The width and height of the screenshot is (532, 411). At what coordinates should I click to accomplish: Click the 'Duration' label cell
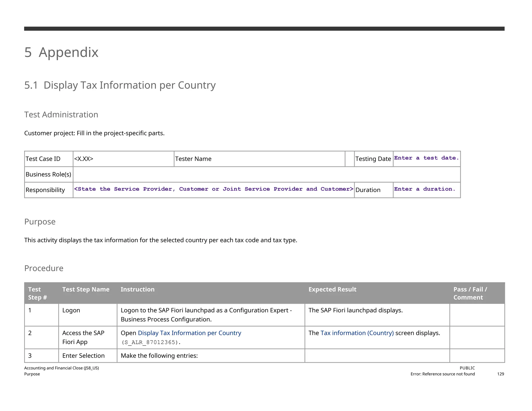click(374, 190)
